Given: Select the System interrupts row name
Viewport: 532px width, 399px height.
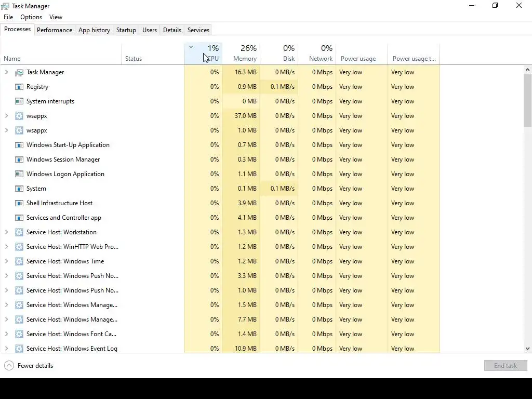Looking at the screenshot, I should tap(50, 101).
